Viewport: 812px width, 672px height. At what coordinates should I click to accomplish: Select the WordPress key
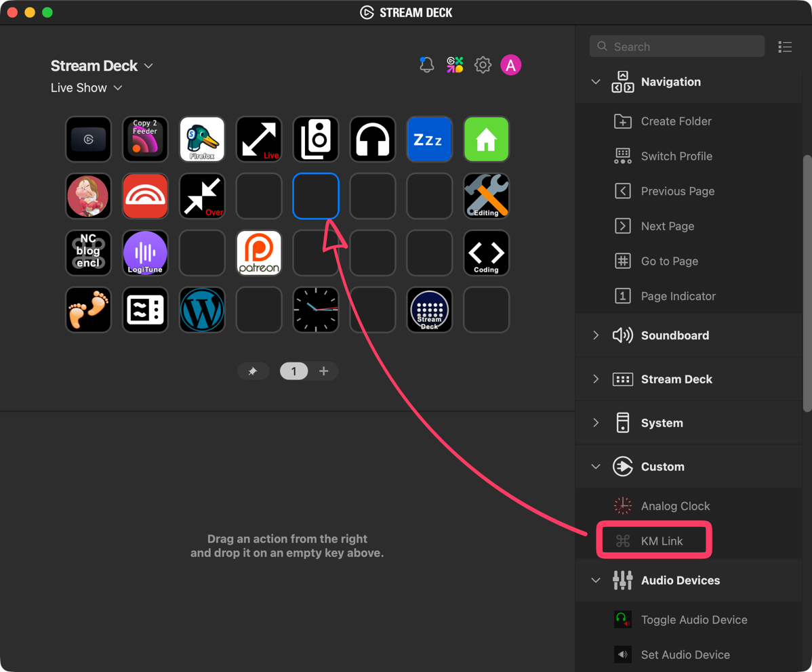coord(202,310)
